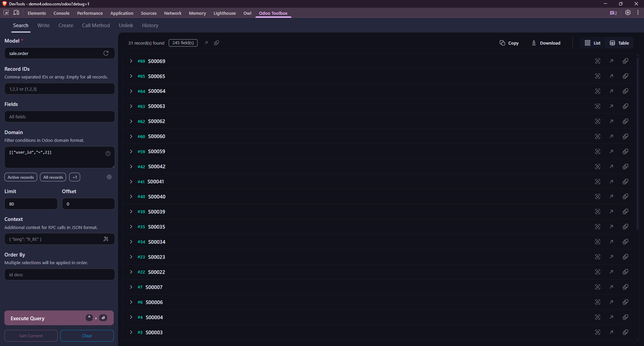Expand record #42 S00042
644x346 pixels.
point(131,167)
